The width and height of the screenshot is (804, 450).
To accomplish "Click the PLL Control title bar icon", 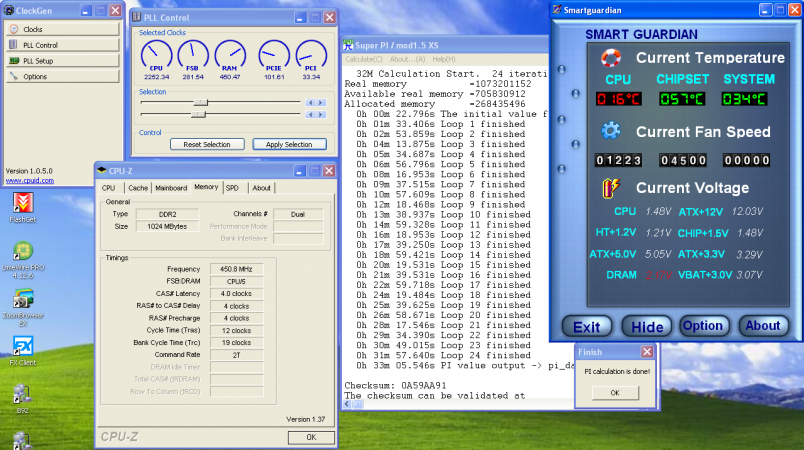I will tap(137, 17).
